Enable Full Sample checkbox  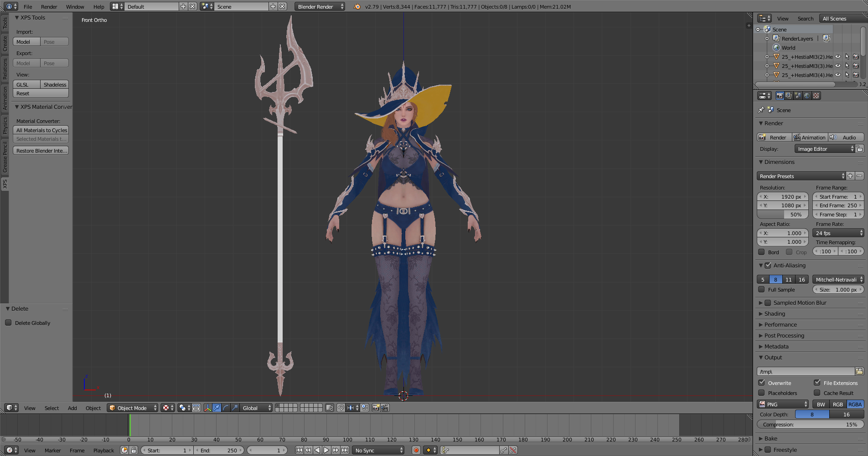click(x=761, y=289)
